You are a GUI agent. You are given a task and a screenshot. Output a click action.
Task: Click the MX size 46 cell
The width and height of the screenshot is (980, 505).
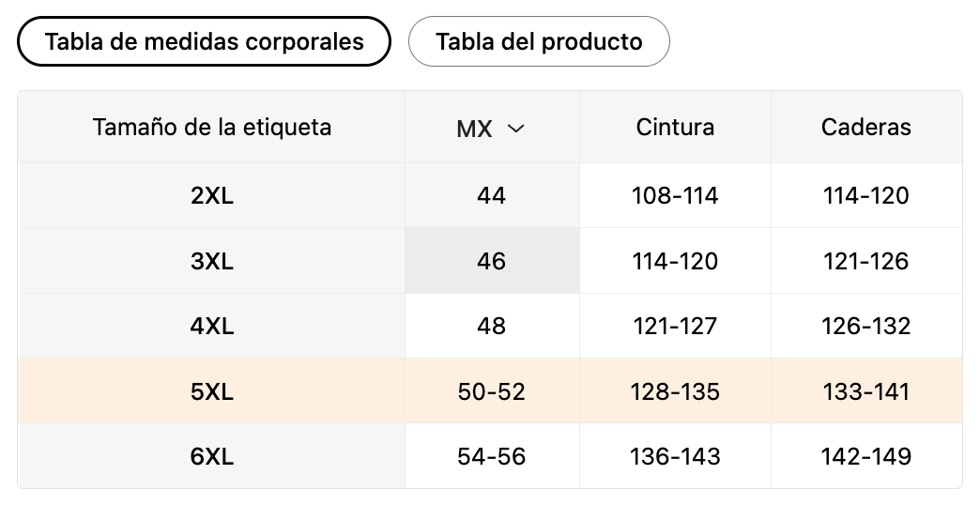492,261
